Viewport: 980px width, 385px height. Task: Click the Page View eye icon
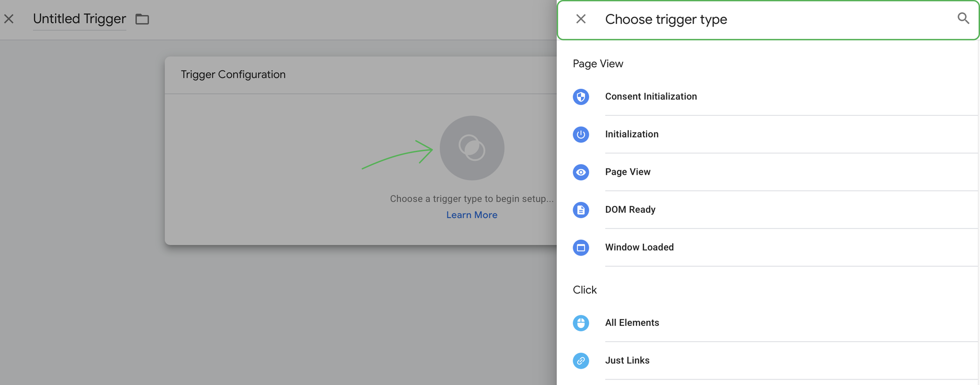tap(581, 172)
